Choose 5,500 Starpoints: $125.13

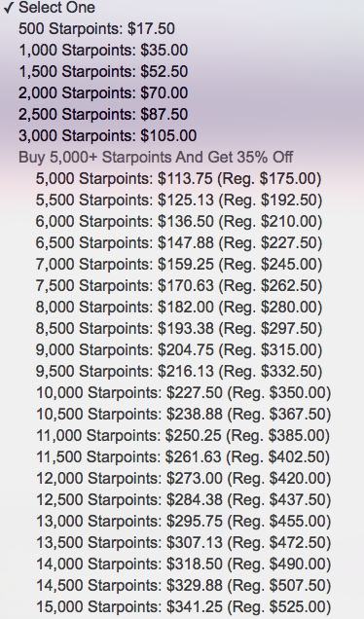(x=182, y=200)
